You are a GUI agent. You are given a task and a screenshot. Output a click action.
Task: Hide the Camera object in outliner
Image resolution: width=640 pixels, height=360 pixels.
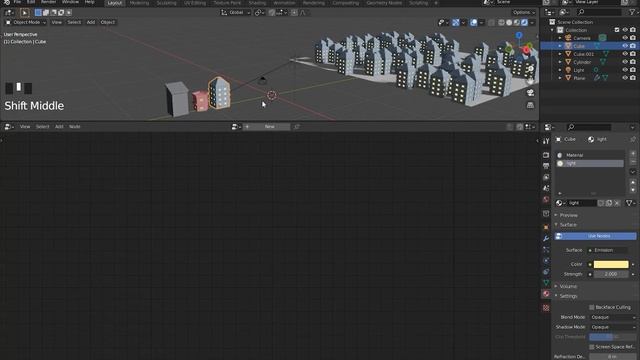click(x=624, y=38)
